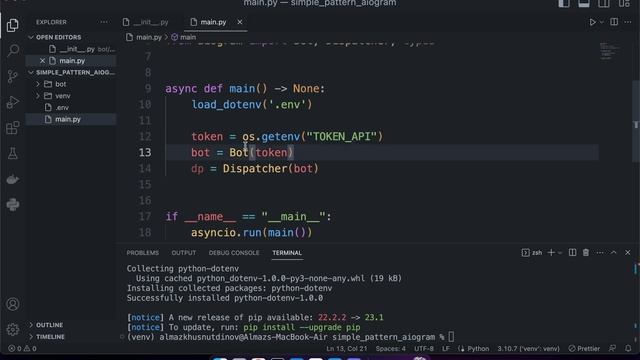This screenshot has height=360, width=640.
Task: Toggle secondary sidebar layout icon
Action: 604,4
